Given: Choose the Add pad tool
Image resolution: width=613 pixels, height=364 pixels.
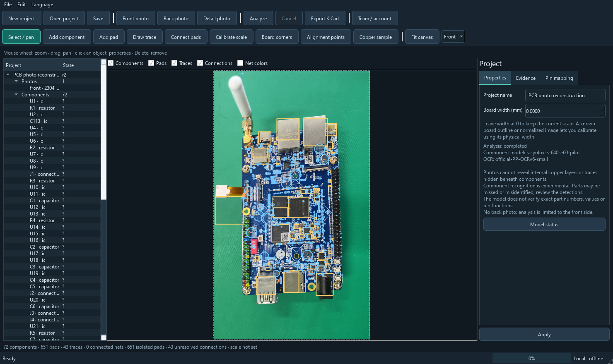Looking at the screenshot, I should point(109,37).
